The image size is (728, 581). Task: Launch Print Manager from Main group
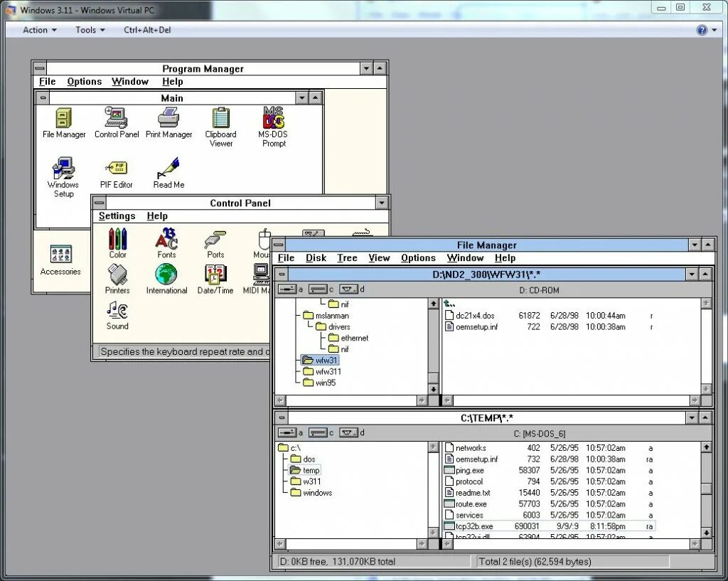pyautogui.click(x=168, y=123)
